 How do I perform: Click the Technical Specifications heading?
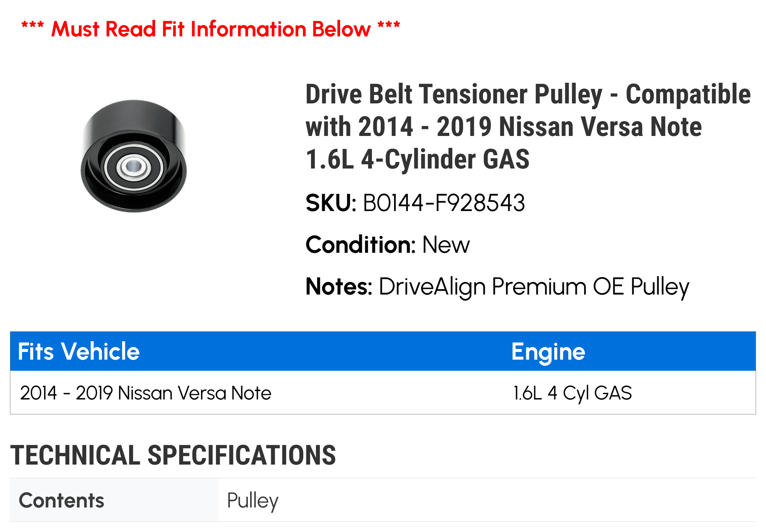173,455
